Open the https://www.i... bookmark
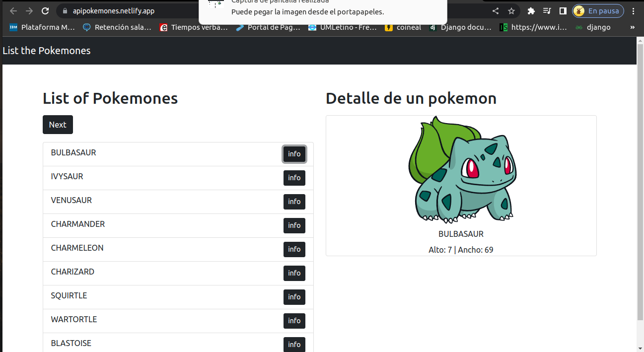Viewport: 644px width, 352px height. click(533, 27)
